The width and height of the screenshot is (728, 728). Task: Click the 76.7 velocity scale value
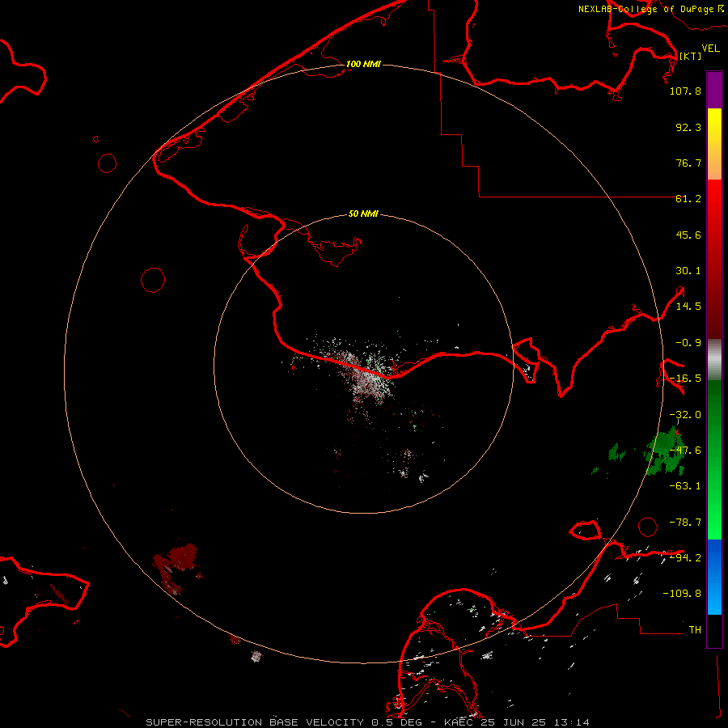pos(688,163)
